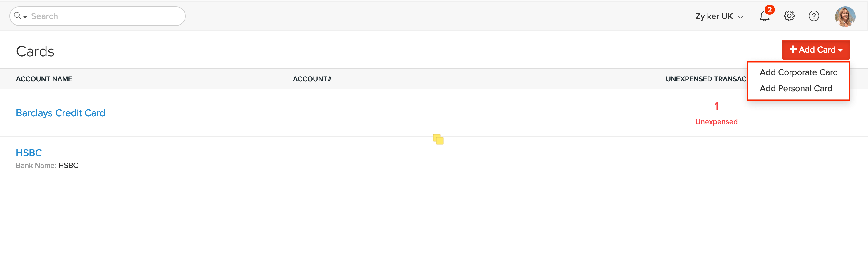Open the notifications bell
Viewport: 868px width, 270px height.
(x=764, y=17)
